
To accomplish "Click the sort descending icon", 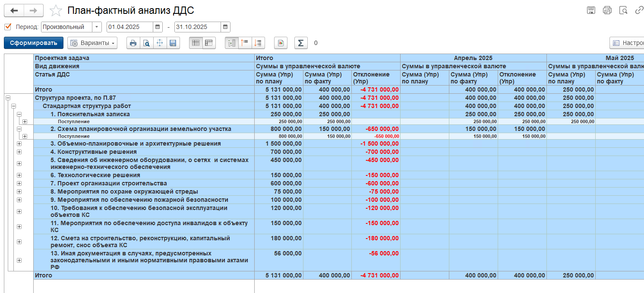I will (258, 43).
